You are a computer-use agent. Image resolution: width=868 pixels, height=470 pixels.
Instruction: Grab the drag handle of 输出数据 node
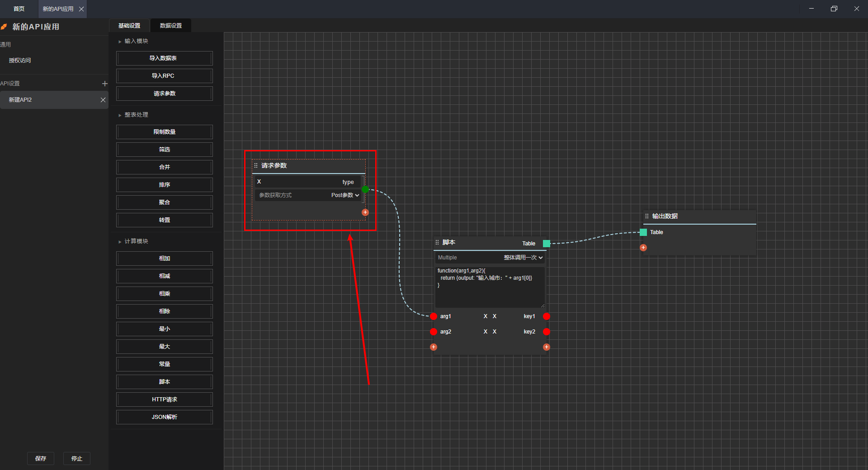tap(647, 216)
